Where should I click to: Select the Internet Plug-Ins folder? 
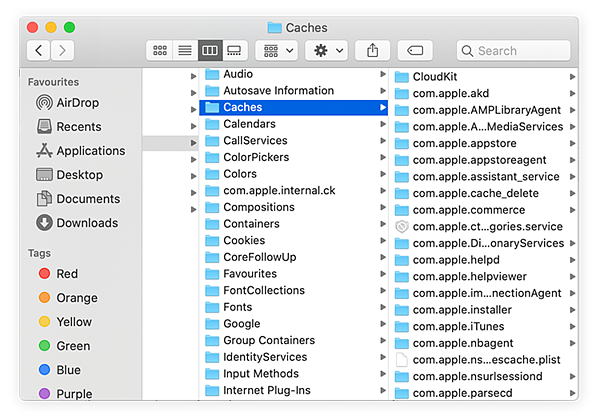point(293,390)
